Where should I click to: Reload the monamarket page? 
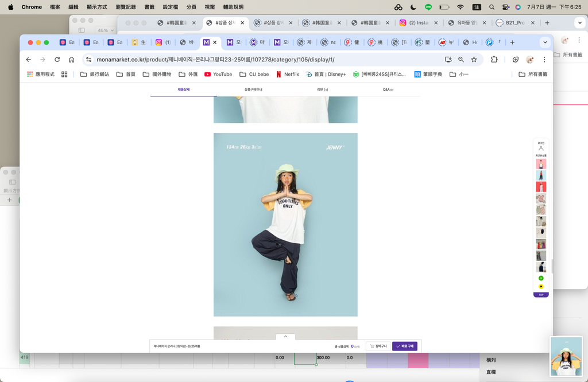click(57, 60)
